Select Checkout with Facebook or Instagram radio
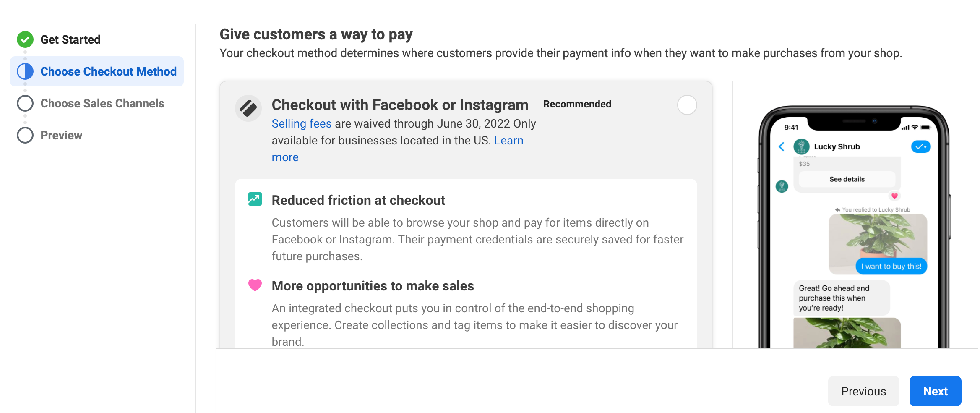This screenshot has width=980, height=413. pyautogui.click(x=687, y=105)
